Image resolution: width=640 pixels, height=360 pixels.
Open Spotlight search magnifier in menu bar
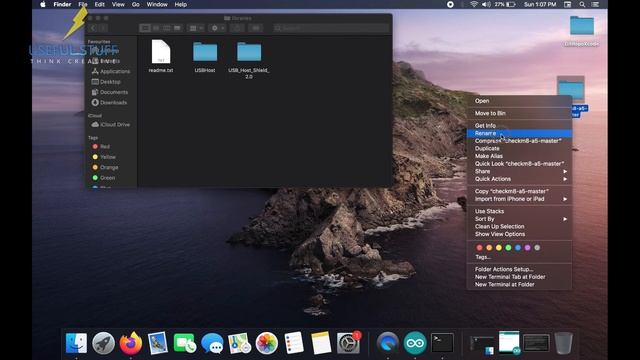pyautogui.click(x=582, y=4)
